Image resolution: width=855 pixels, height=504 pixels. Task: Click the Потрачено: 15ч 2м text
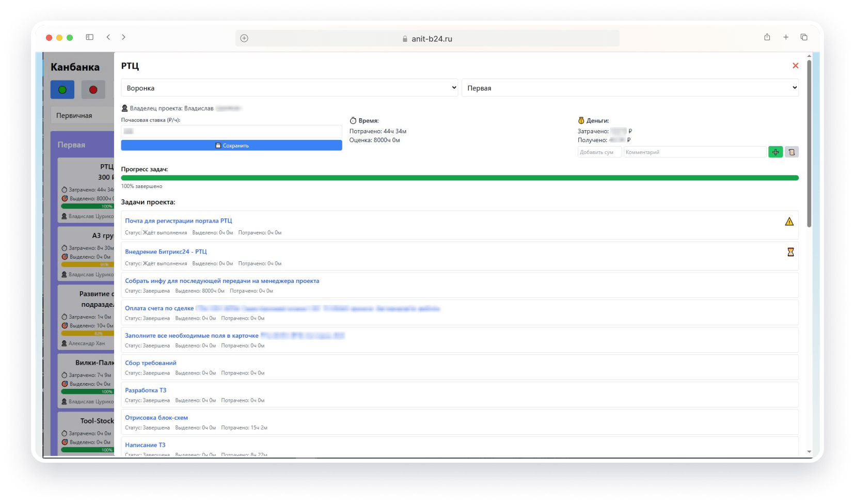244,428
